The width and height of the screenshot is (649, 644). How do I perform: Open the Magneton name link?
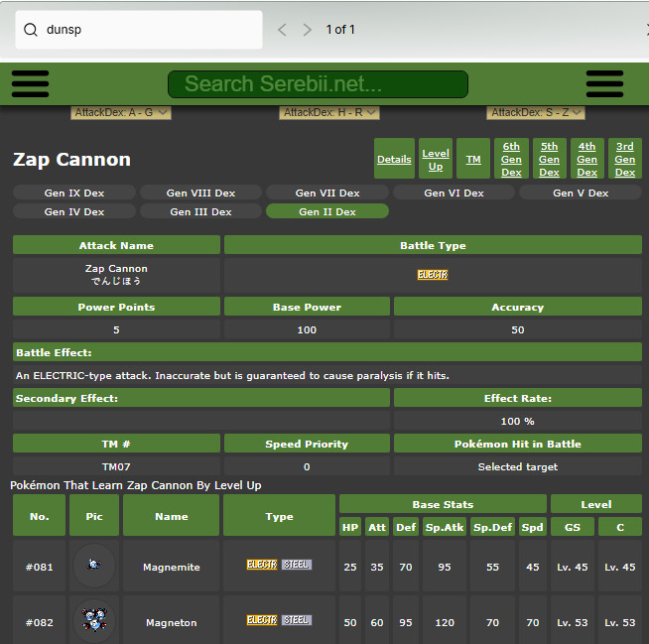[x=172, y=622]
